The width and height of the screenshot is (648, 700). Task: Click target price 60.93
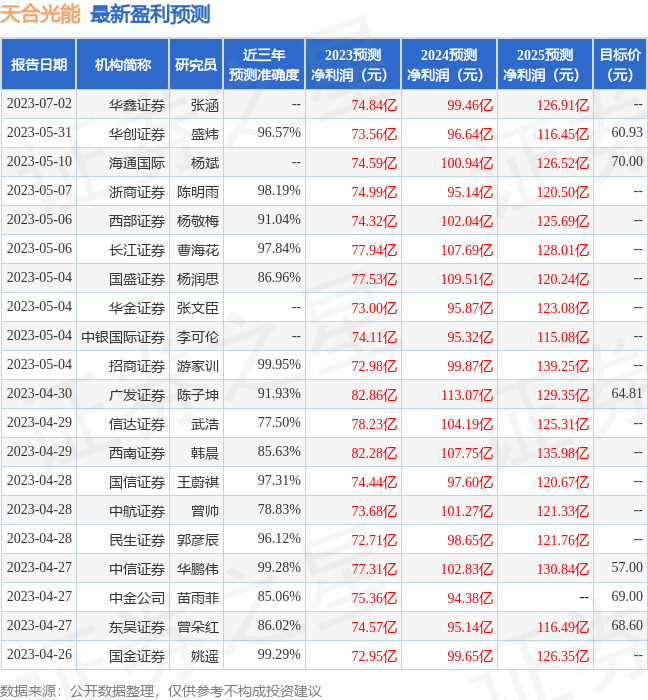click(x=627, y=133)
